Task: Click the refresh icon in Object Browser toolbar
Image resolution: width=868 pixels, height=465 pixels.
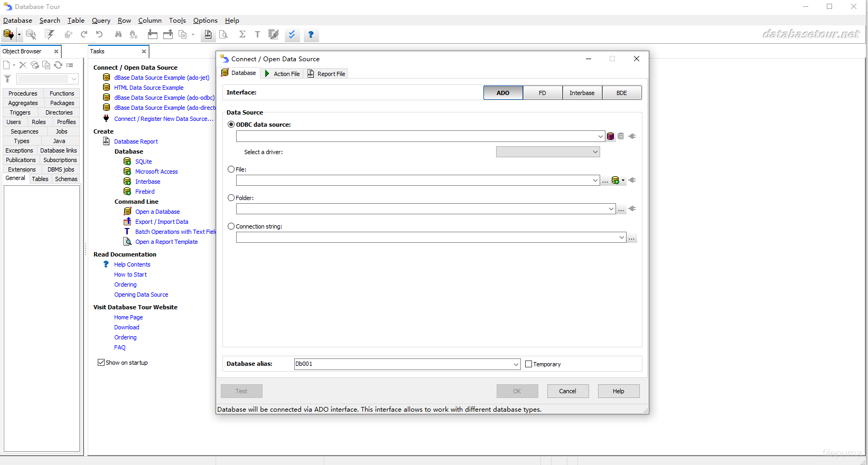Action: [58, 65]
